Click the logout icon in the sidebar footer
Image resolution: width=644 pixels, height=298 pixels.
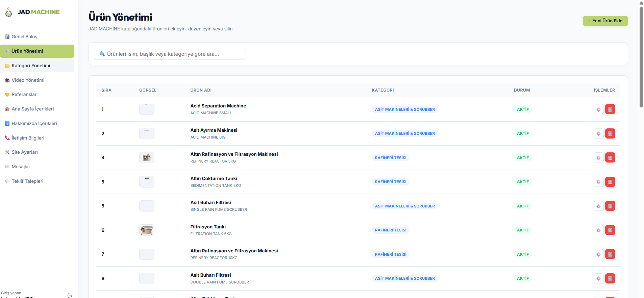[x=70, y=295]
